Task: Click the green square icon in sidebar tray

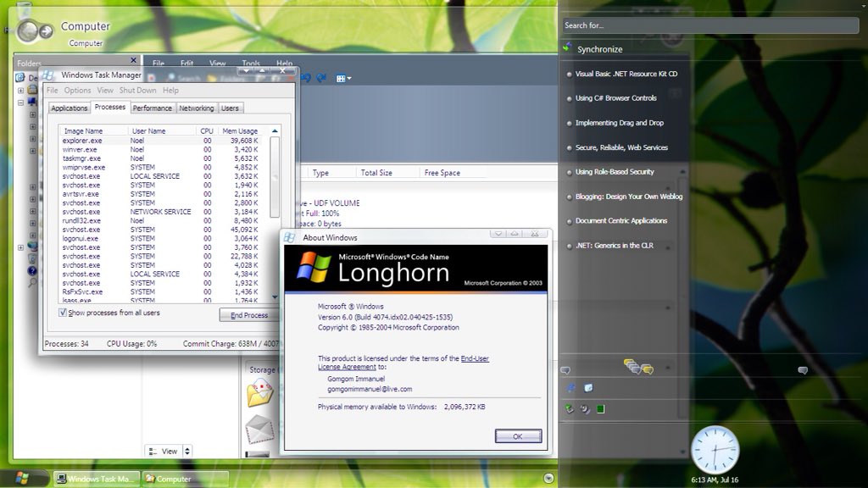Action: (601, 409)
